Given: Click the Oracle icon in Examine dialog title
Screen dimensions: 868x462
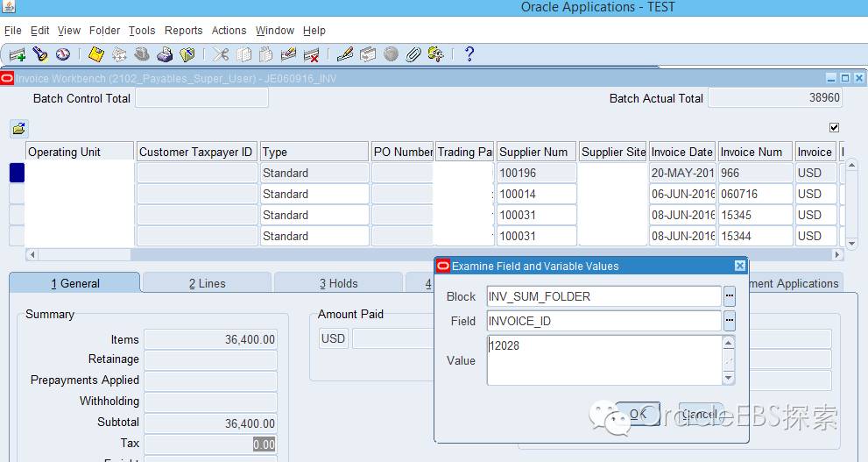Looking at the screenshot, I should click(x=443, y=266).
